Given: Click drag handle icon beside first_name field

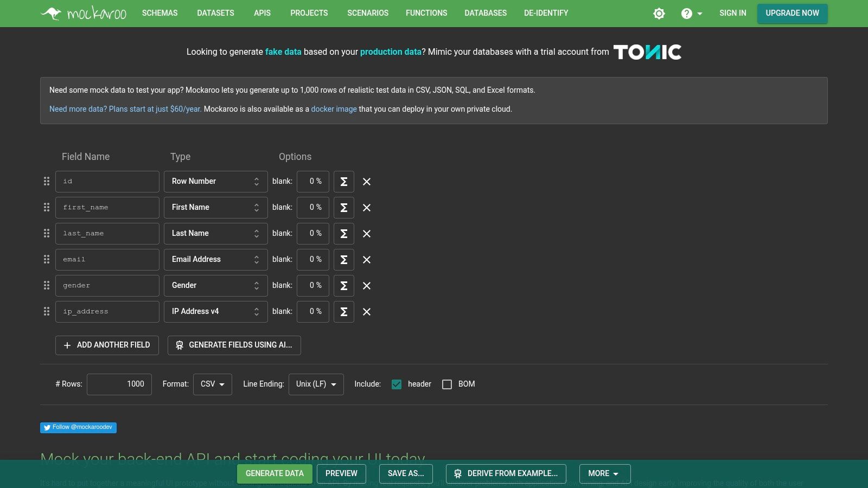Looking at the screenshot, I should pos(47,207).
